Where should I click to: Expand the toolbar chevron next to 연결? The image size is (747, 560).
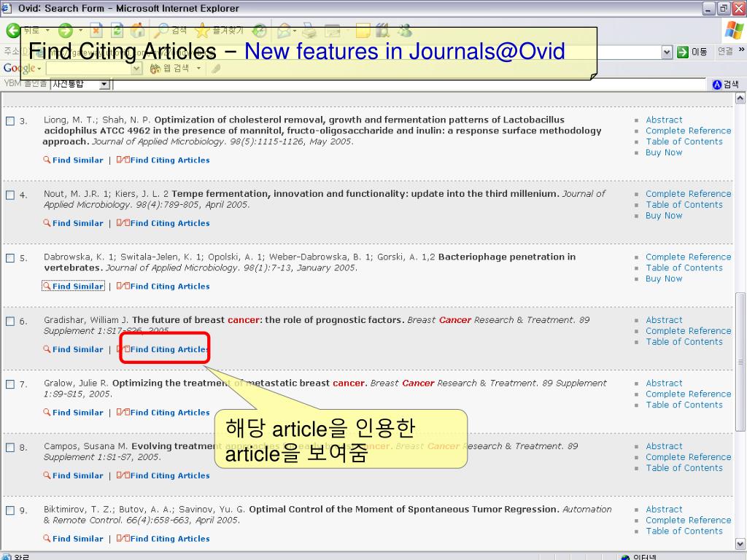pos(741,49)
